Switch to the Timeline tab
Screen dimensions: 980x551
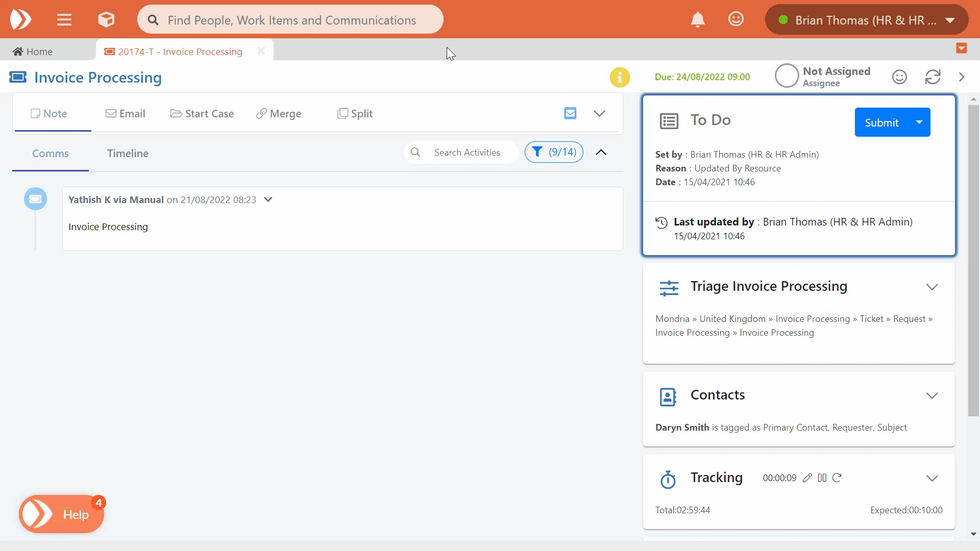point(128,154)
